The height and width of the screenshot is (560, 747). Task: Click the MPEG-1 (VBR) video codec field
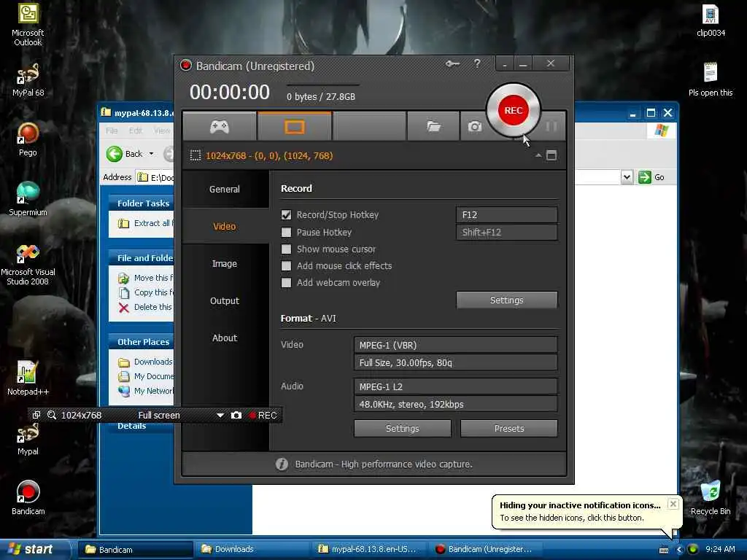pyautogui.click(x=455, y=345)
